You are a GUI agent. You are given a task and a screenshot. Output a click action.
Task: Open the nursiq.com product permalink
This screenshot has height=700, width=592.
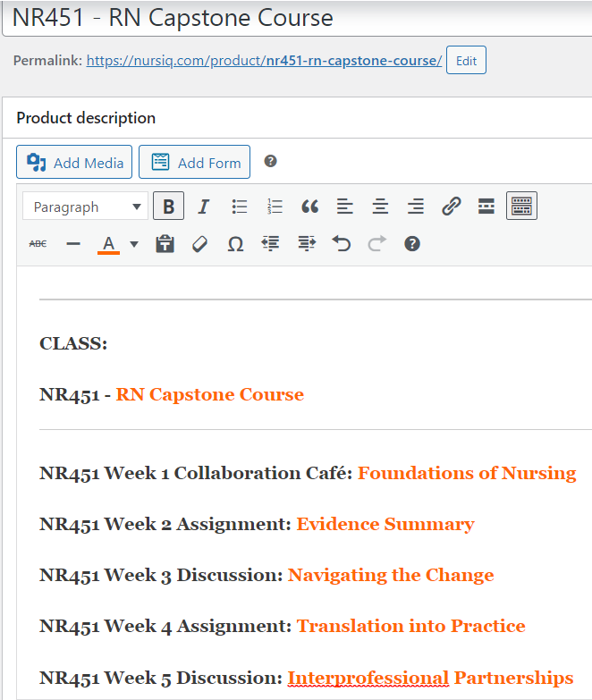[x=264, y=61]
